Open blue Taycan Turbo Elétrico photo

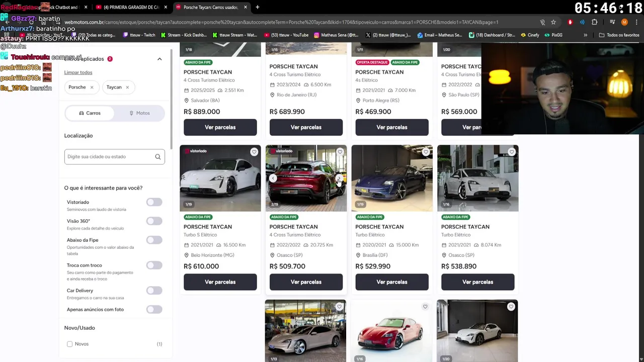click(x=392, y=178)
